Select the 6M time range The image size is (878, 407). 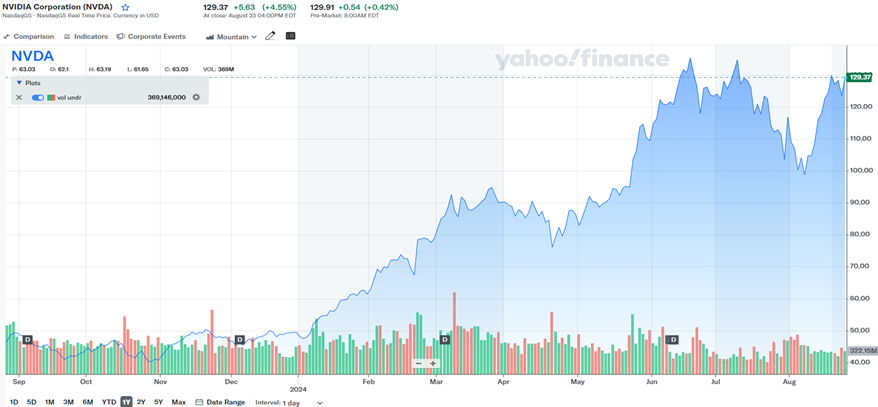[87, 402]
